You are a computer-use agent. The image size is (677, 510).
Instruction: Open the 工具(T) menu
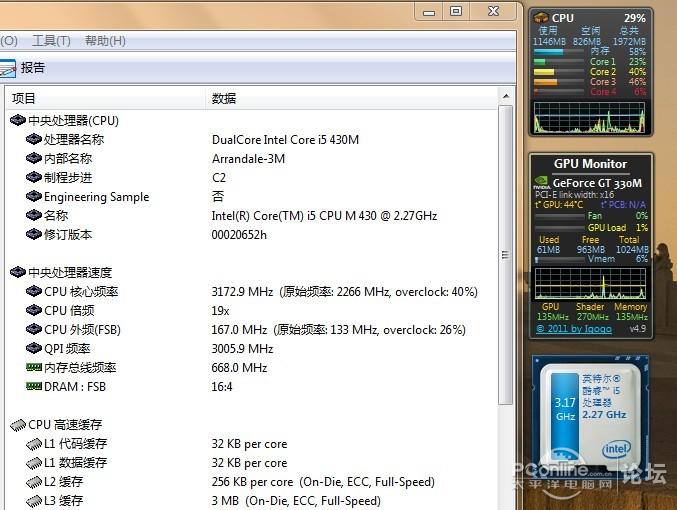(51, 41)
